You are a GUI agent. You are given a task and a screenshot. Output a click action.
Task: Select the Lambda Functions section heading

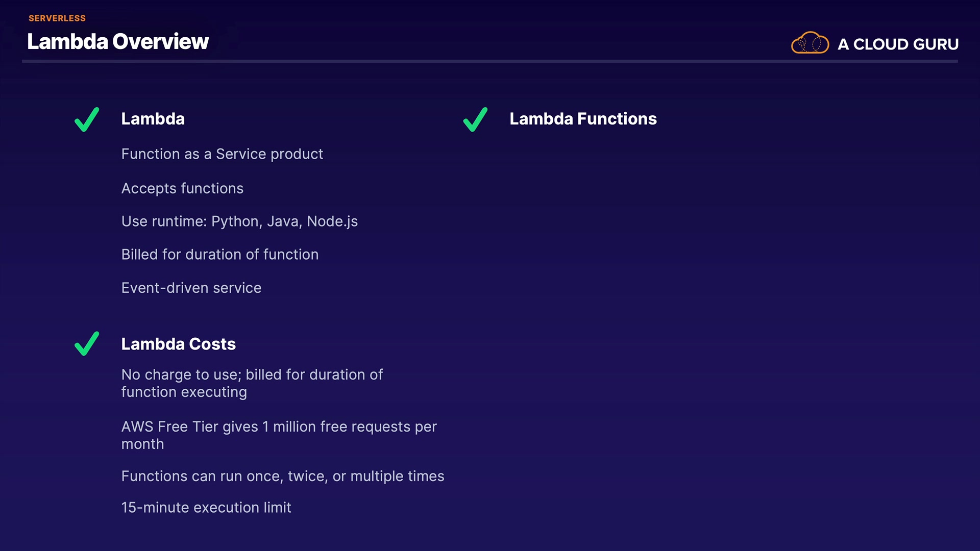tap(583, 119)
